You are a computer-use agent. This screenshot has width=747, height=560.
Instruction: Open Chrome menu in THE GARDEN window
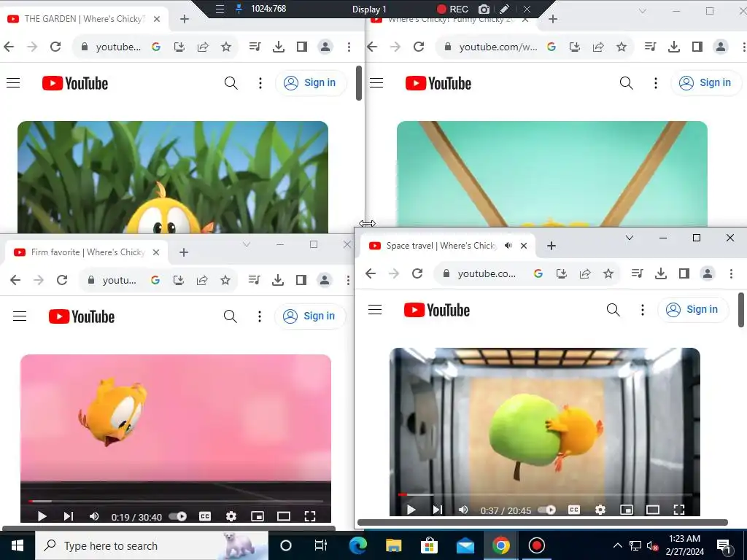pyautogui.click(x=349, y=47)
